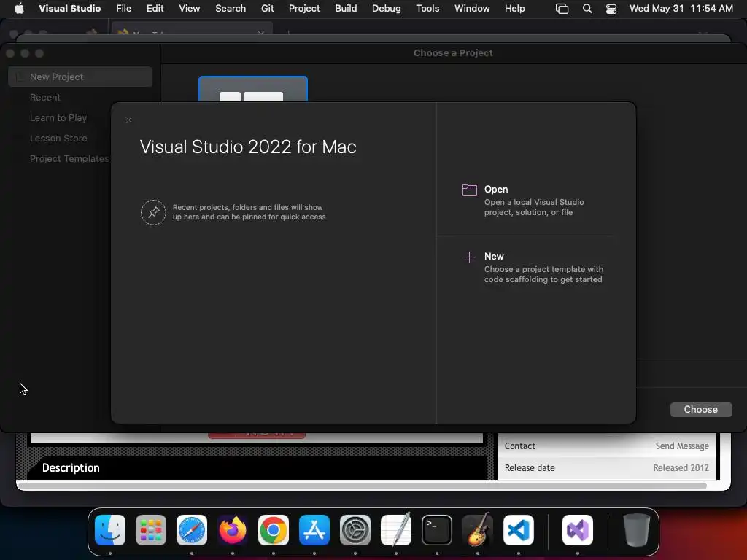Open the Git menu
This screenshot has height=560, width=747.
(267, 8)
